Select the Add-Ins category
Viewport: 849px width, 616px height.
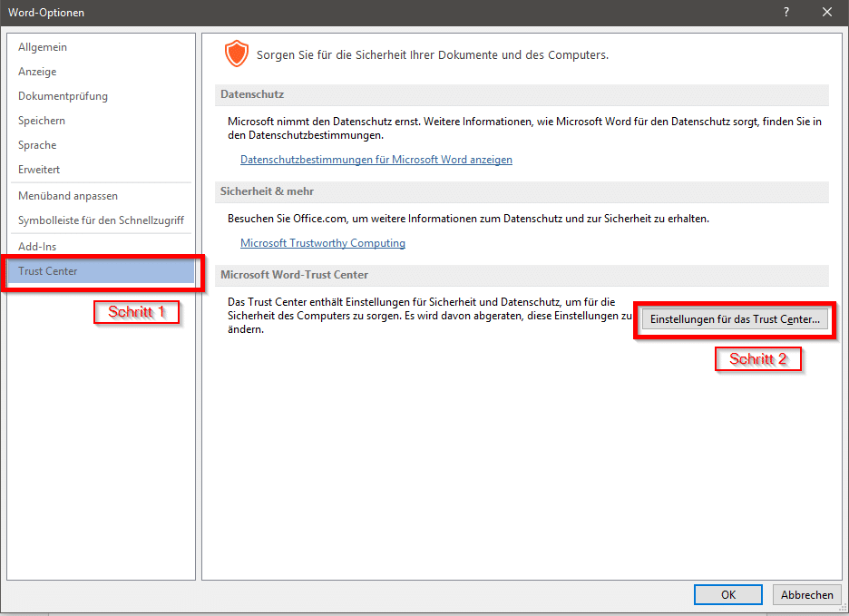(37, 247)
